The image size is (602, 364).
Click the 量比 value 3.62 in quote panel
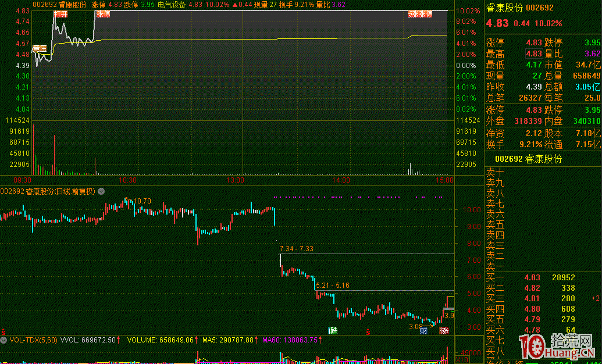[x=592, y=53]
